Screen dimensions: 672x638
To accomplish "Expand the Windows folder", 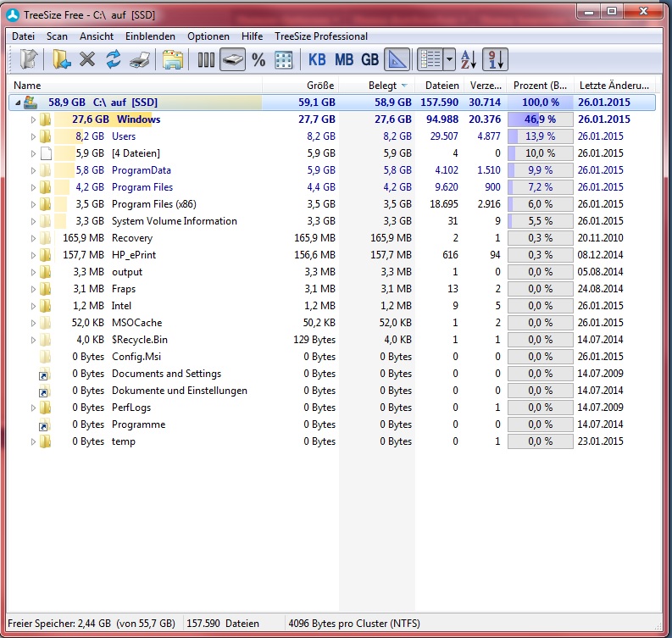I will pos(33,119).
